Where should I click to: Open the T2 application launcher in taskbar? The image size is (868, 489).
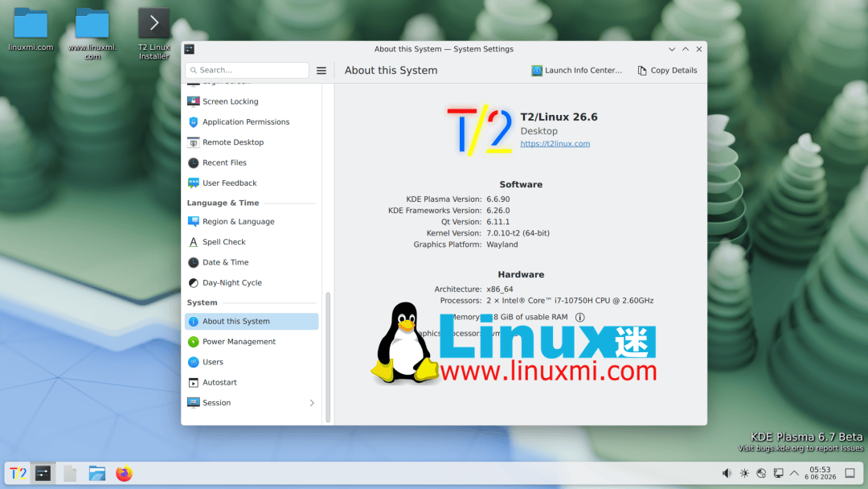pos(18,474)
